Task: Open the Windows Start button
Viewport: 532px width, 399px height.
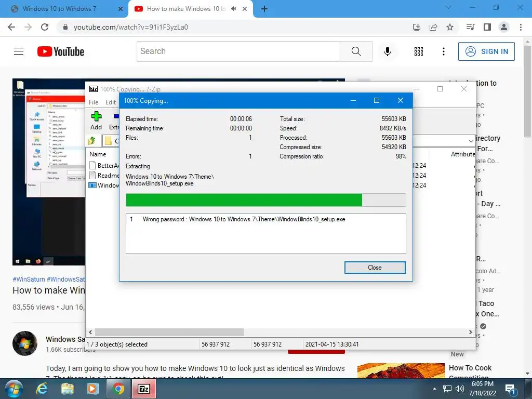Action: point(14,389)
